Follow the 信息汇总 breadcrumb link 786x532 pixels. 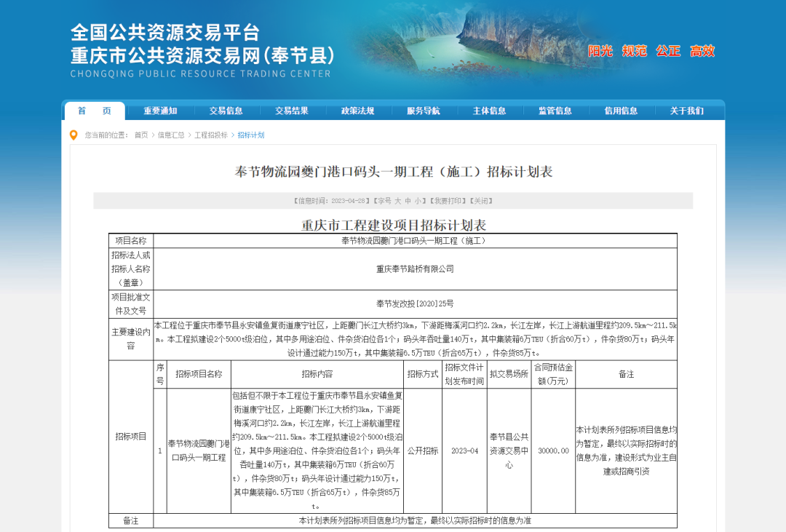[x=171, y=135]
